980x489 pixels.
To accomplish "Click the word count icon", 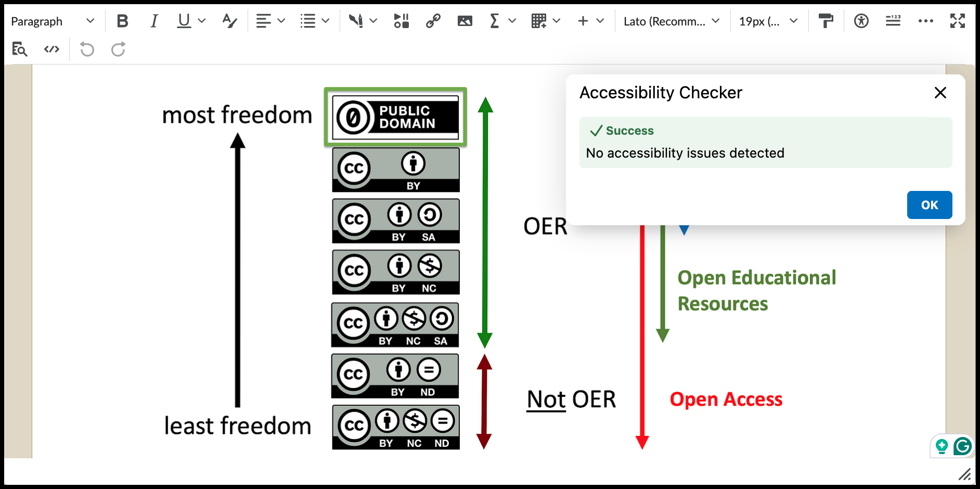I will (893, 21).
